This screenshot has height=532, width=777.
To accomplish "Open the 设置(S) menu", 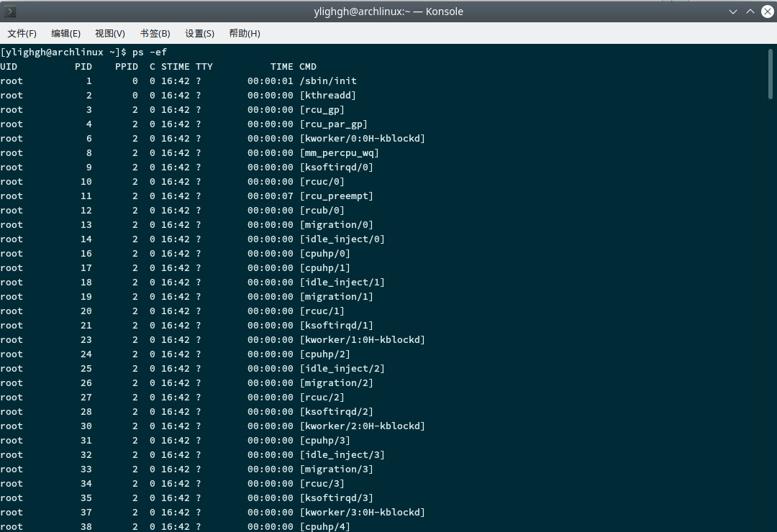I will coord(199,33).
